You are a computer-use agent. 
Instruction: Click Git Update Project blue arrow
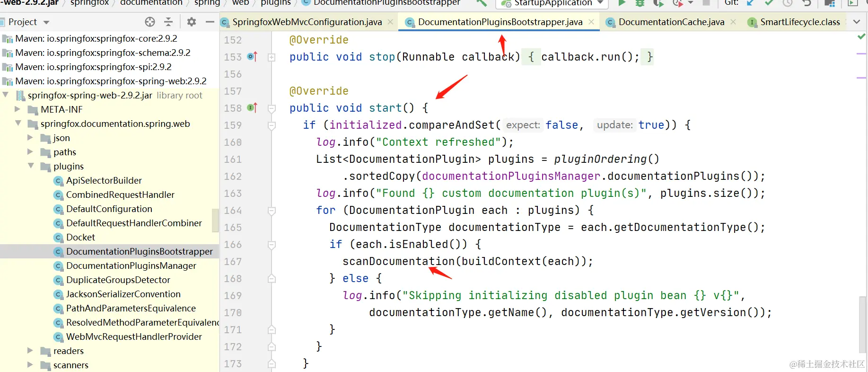click(750, 3)
